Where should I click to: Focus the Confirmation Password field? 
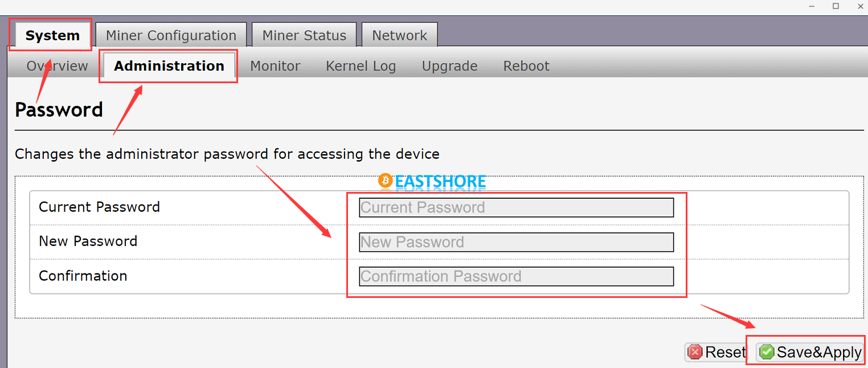click(x=516, y=276)
